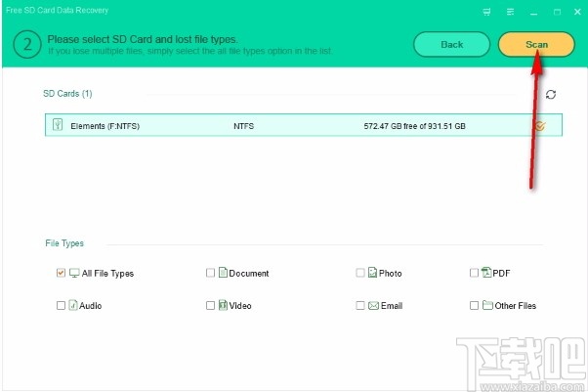Enable the Audio checkbox
Image resolution: width=588 pixels, height=392 pixels.
point(61,305)
